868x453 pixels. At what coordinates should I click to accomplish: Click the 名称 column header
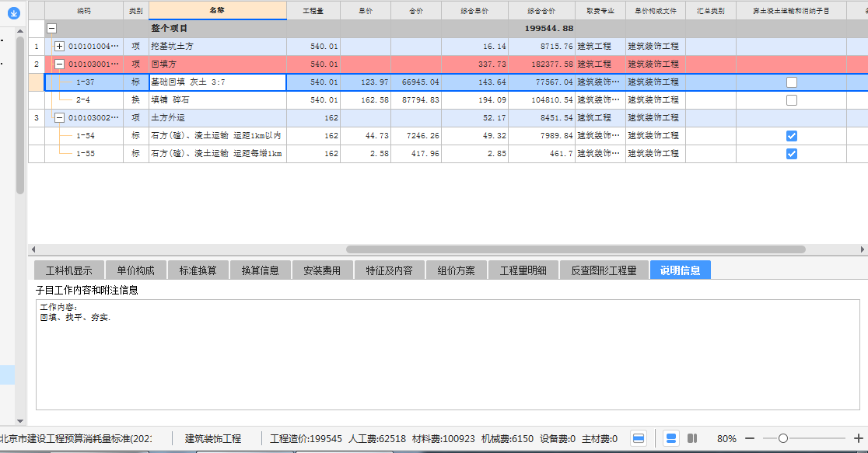click(218, 11)
